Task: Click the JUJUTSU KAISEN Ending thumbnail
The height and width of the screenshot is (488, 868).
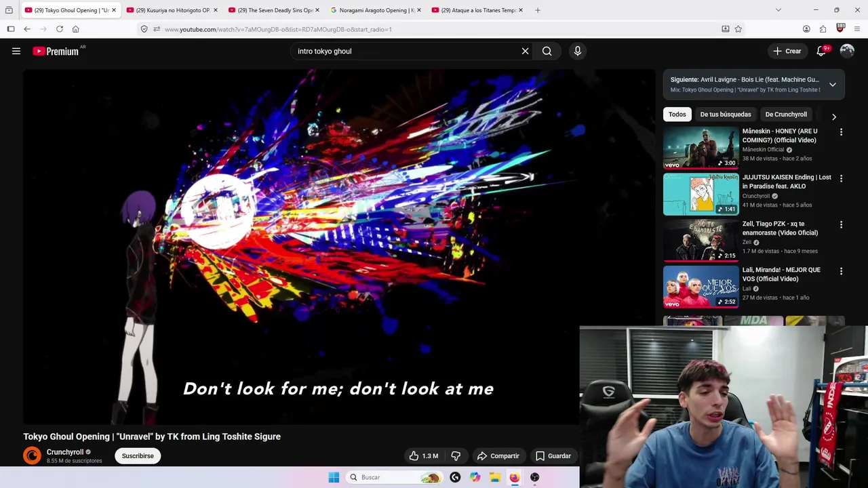Action: coord(701,194)
